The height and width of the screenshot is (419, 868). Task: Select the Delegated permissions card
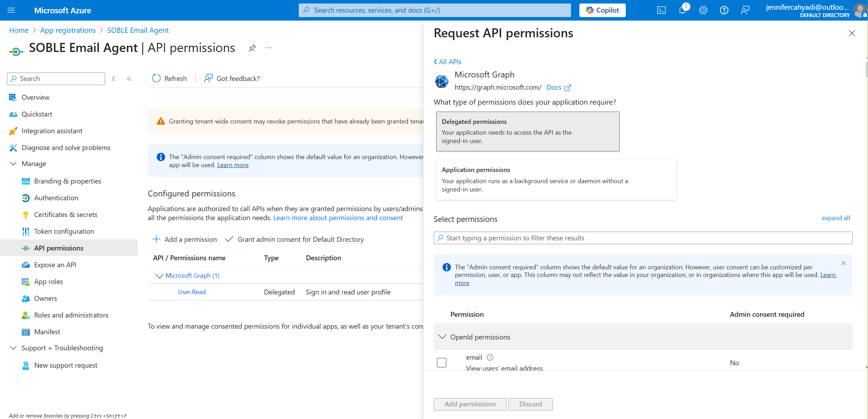tap(528, 132)
